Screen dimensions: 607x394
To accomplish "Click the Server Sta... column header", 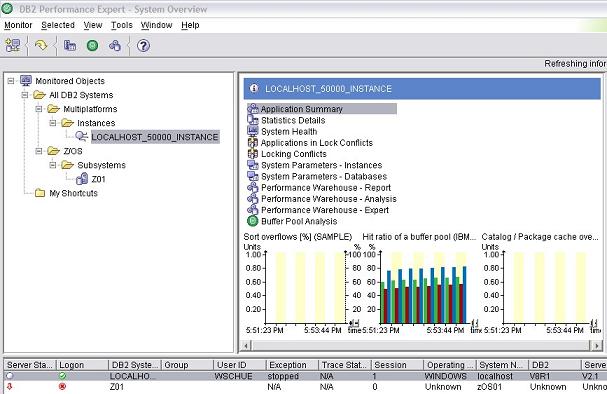I will 29,365.
